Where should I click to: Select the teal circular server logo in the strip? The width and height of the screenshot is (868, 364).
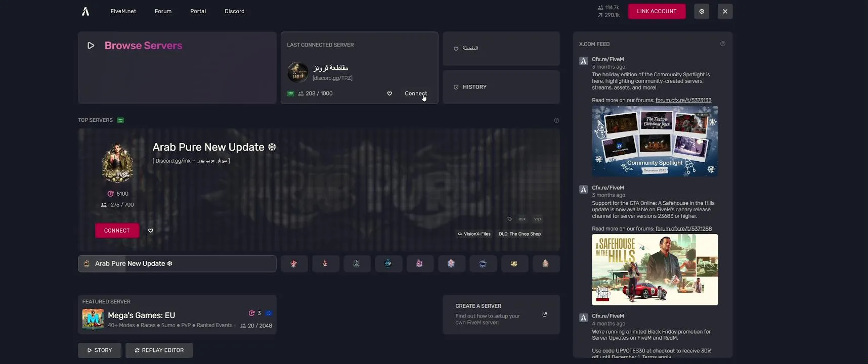coord(388,263)
